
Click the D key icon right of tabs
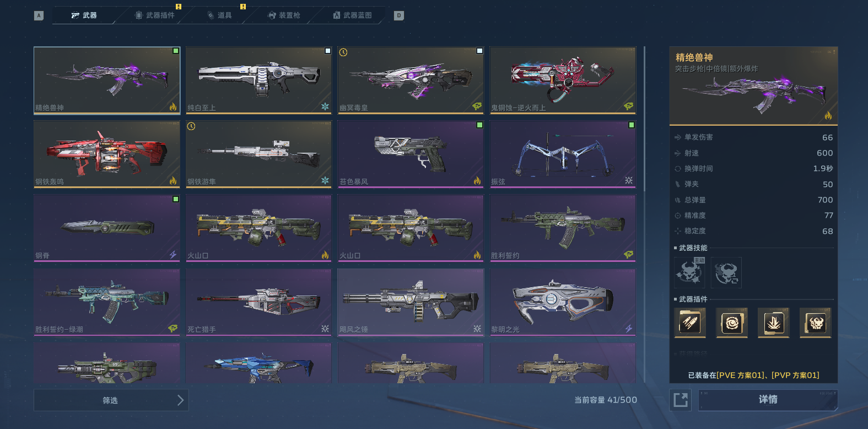tap(399, 15)
